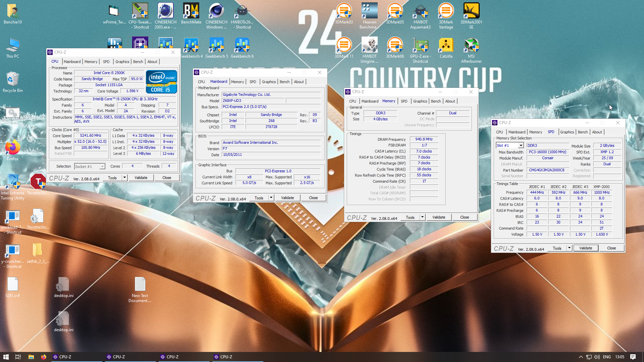644x362 pixels.
Task: Open CINEBENCH Windows shortcut icon
Action: pos(216,11)
